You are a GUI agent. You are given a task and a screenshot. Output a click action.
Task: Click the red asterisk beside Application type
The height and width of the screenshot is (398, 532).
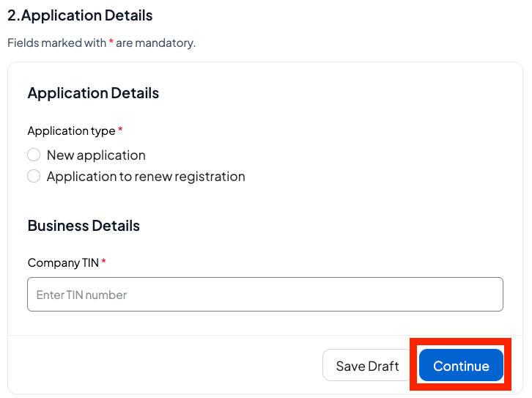point(120,130)
